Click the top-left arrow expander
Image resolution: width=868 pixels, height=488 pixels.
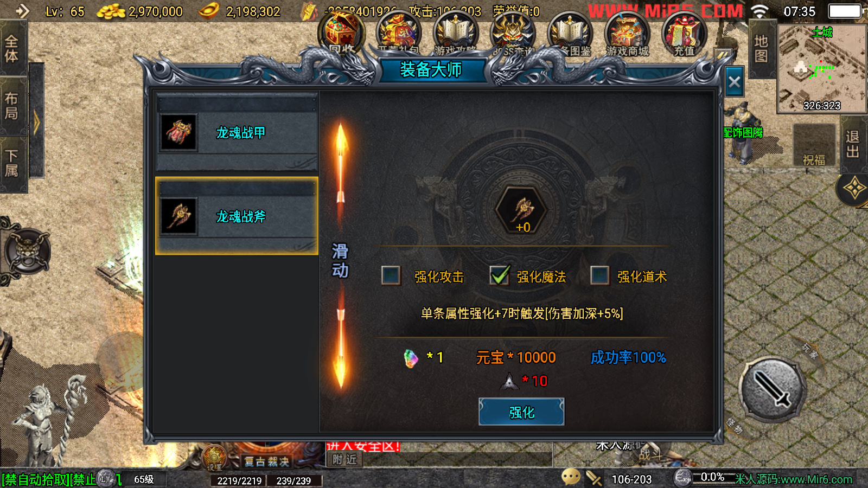pos(22,11)
